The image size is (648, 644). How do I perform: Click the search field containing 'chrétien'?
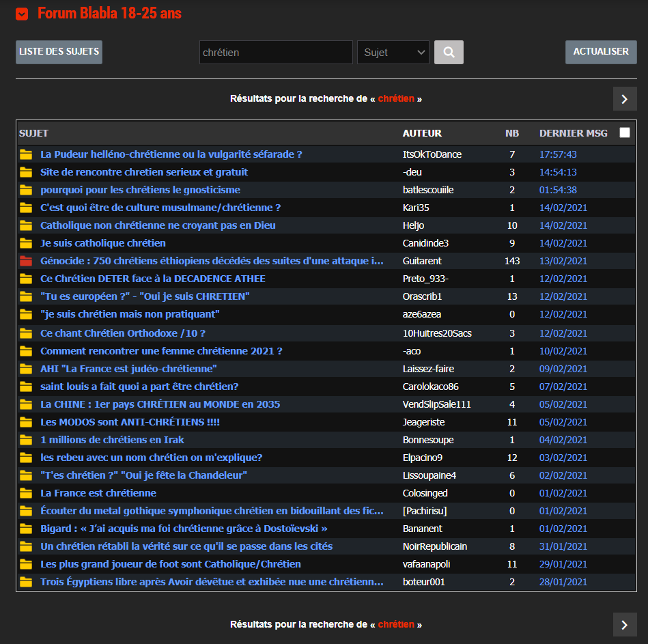coord(275,53)
